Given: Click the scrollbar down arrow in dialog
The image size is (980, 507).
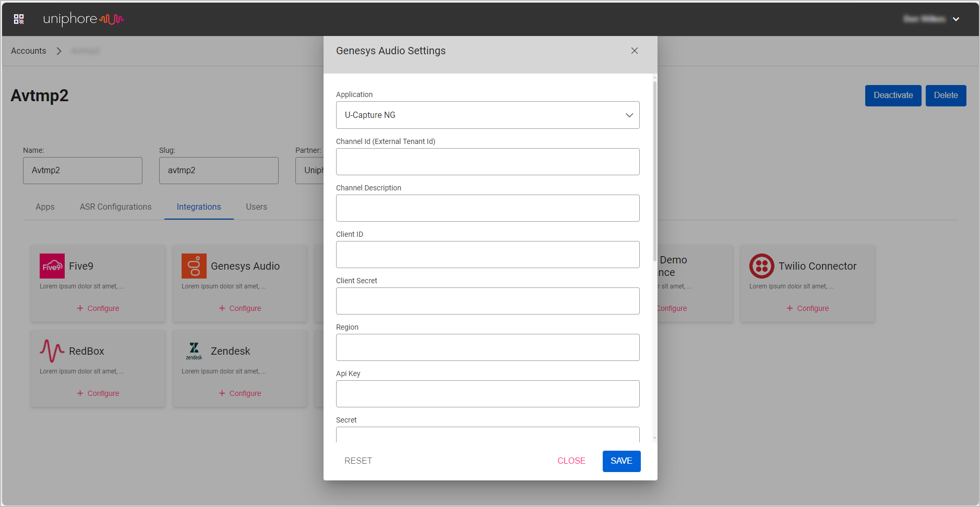Looking at the screenshot, I should coord(655,439).
